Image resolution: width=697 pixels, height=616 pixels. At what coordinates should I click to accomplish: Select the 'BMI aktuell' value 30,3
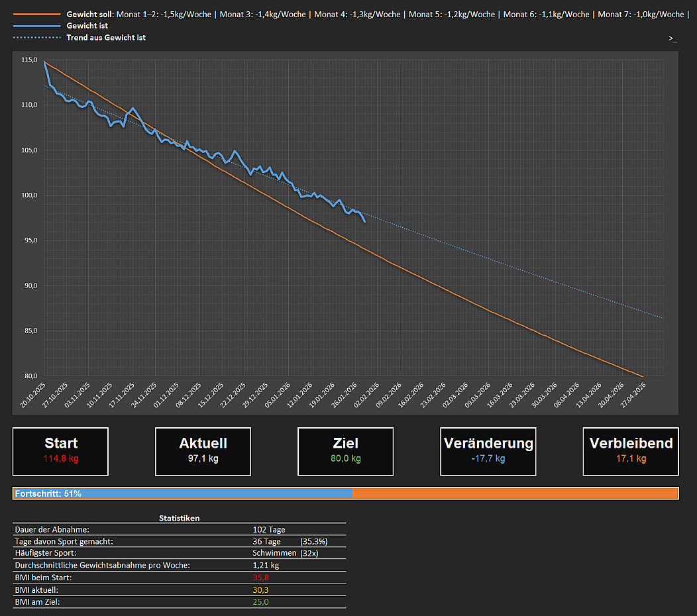[260, 590]
